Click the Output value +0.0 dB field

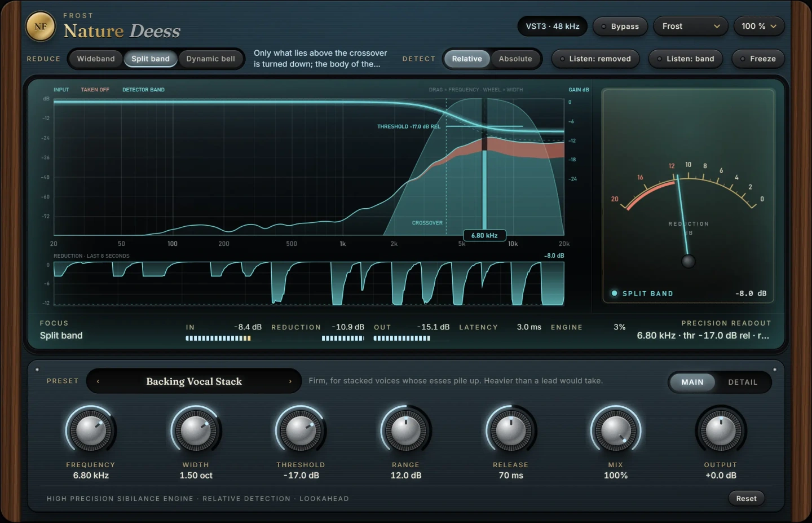point(721,476)
